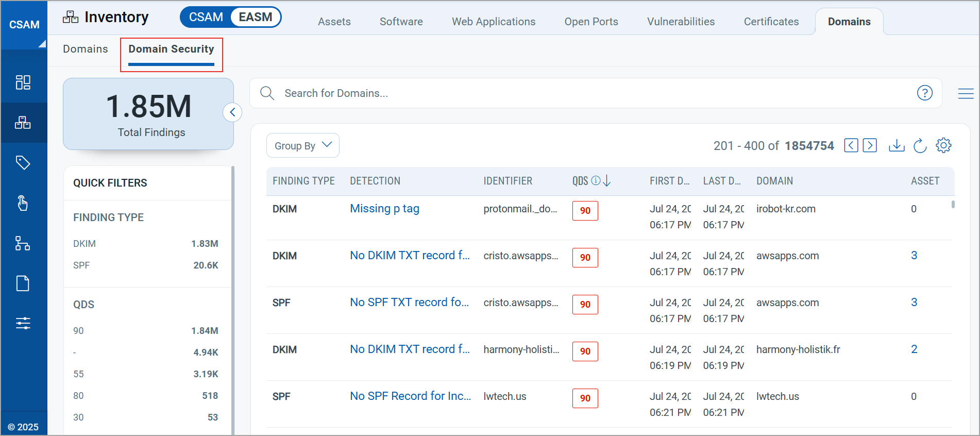Open table settings gear
The image size is (980, 436).
[944, 145]
